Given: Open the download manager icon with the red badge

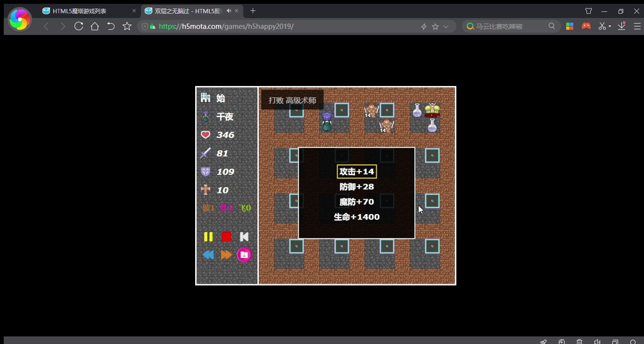Looking at the screenshot, I should (x=622, y=26).
